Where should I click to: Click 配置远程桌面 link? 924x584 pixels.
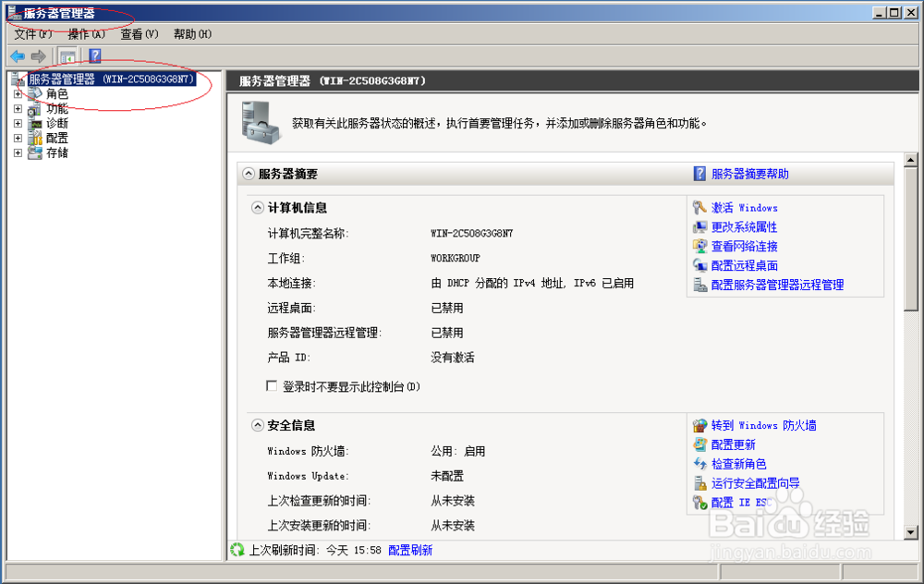(x=744, y=266)
